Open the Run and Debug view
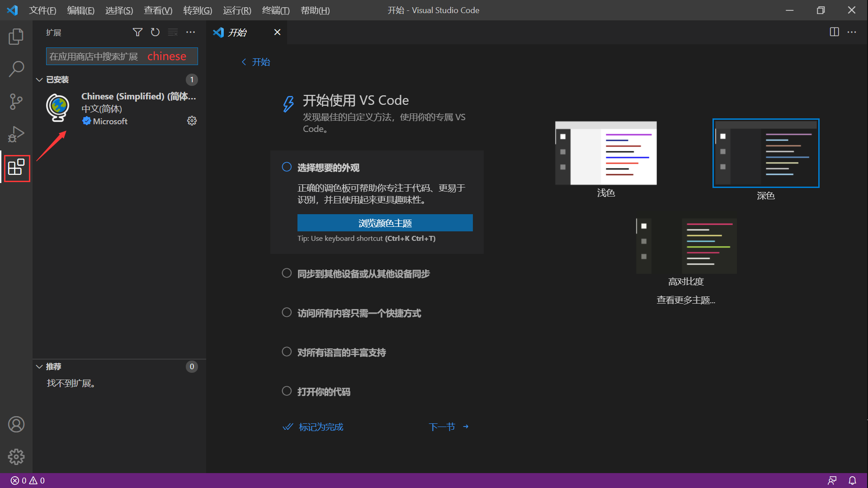The image size is (868, 488). pos(16,134)
